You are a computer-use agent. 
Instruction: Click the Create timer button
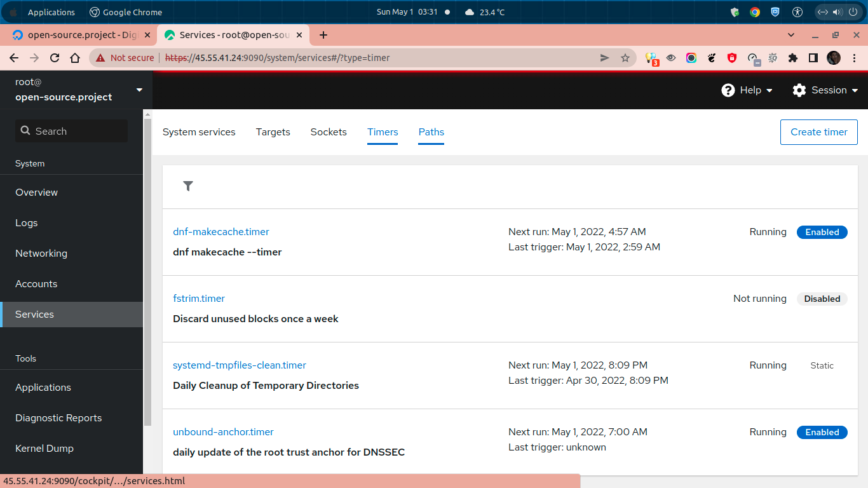(819, 132)
